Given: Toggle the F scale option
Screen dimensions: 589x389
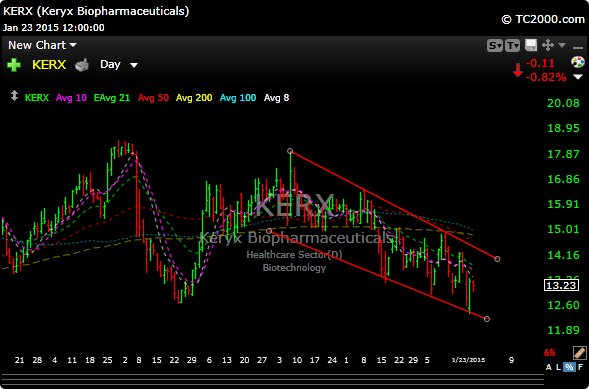Looking at the screenshot, I should tap(581, 367).
